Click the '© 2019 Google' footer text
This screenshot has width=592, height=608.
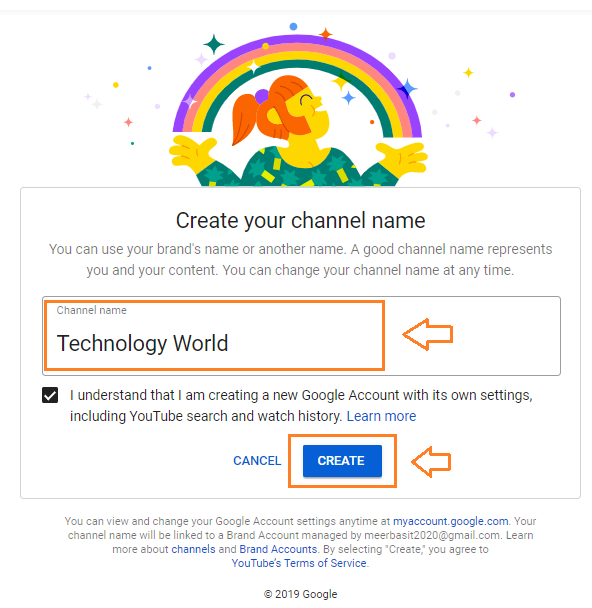pos(300,594)
